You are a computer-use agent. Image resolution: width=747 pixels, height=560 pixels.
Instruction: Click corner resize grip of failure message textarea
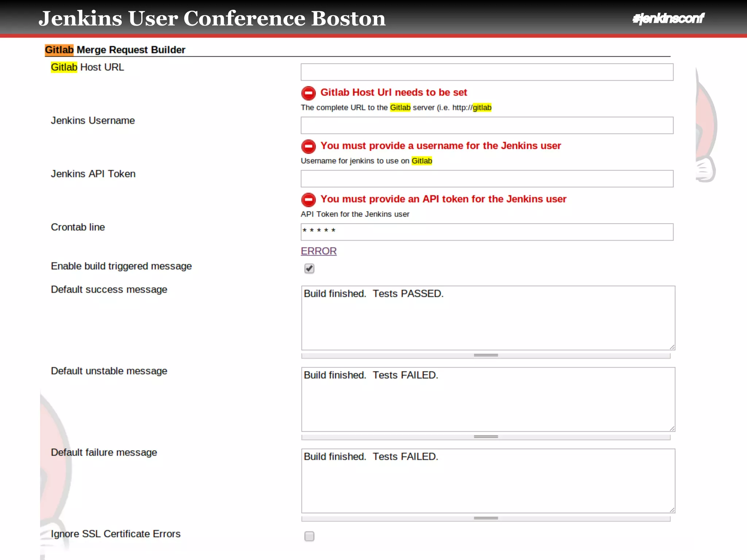point(672,510)
